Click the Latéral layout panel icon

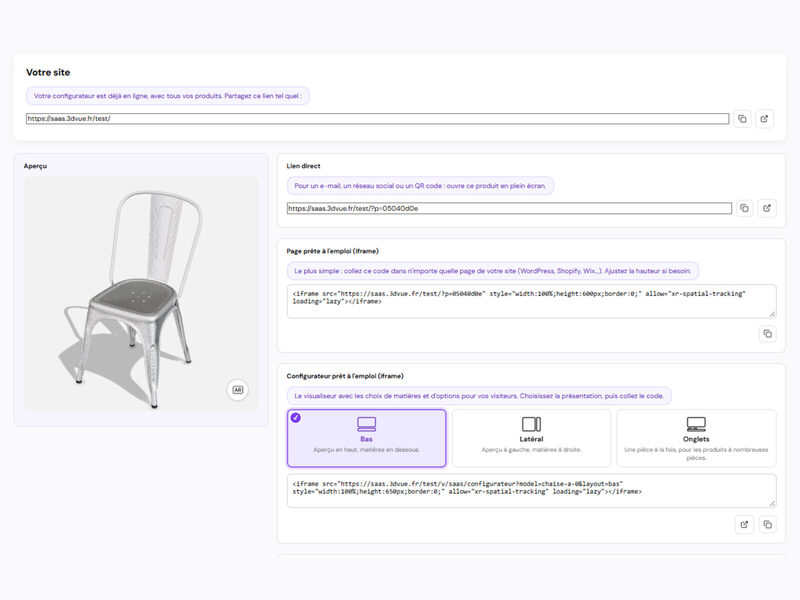(x=531, y=424)
